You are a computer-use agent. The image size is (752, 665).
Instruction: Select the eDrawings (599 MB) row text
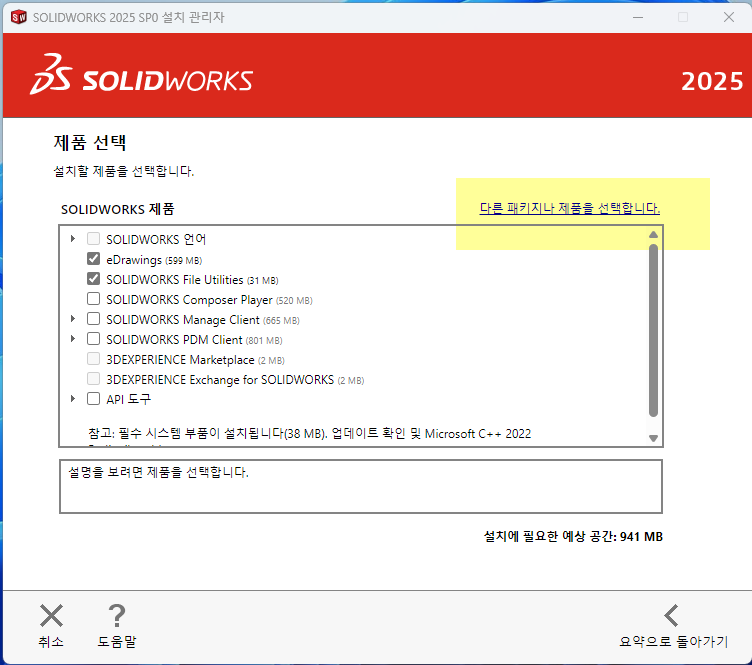click(154, 260)
